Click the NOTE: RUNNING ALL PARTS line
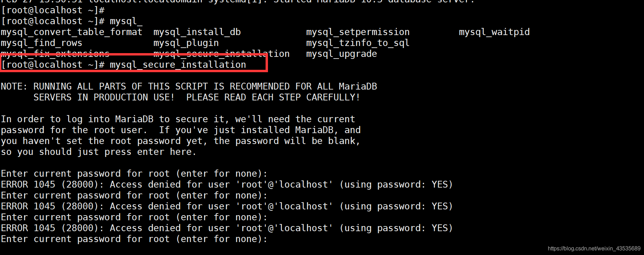This screenshot has height=255, width=644. [x=189, y=86]
